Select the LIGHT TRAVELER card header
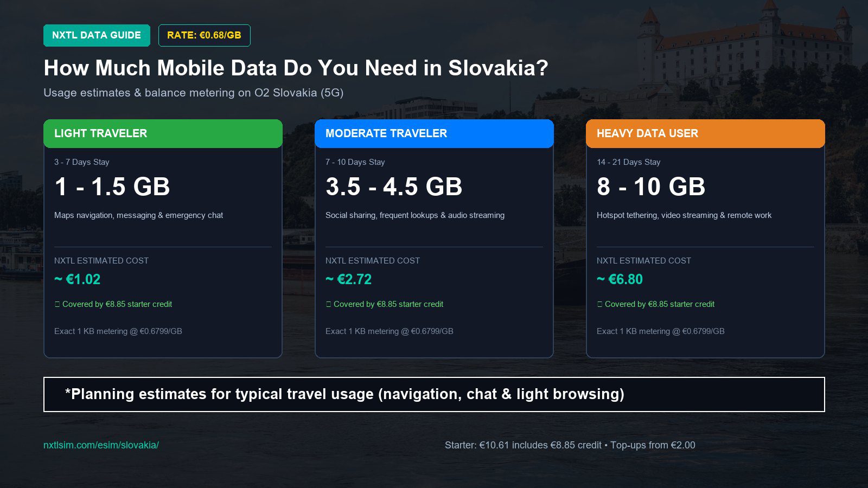Screen dimensions: 868x488 click(163, 133)
